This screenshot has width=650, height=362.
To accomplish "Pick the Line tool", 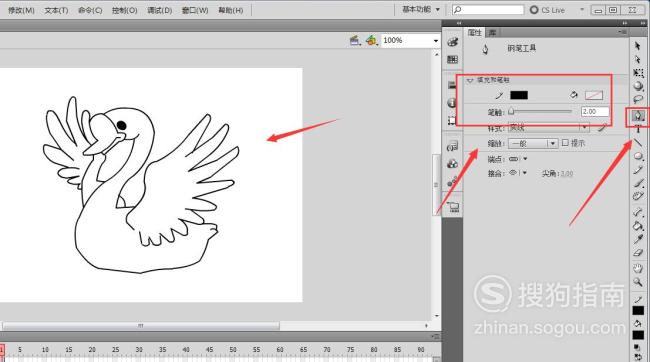I will (638, 143).
